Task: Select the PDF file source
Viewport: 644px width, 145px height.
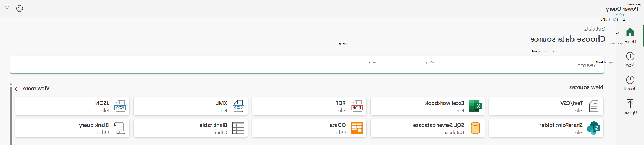Action: click(309, 106)
